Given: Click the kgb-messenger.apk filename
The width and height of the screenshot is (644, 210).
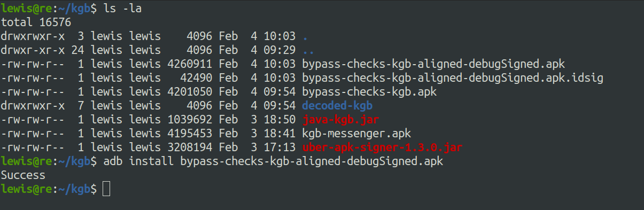Looking at the screenshot, I should click(x=356, y=133).
